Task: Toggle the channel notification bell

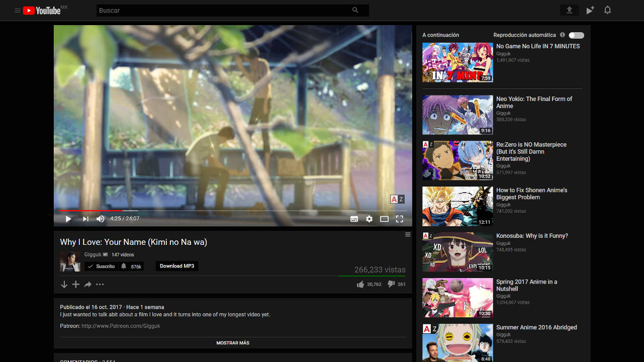Action: [x=124, y=266]
